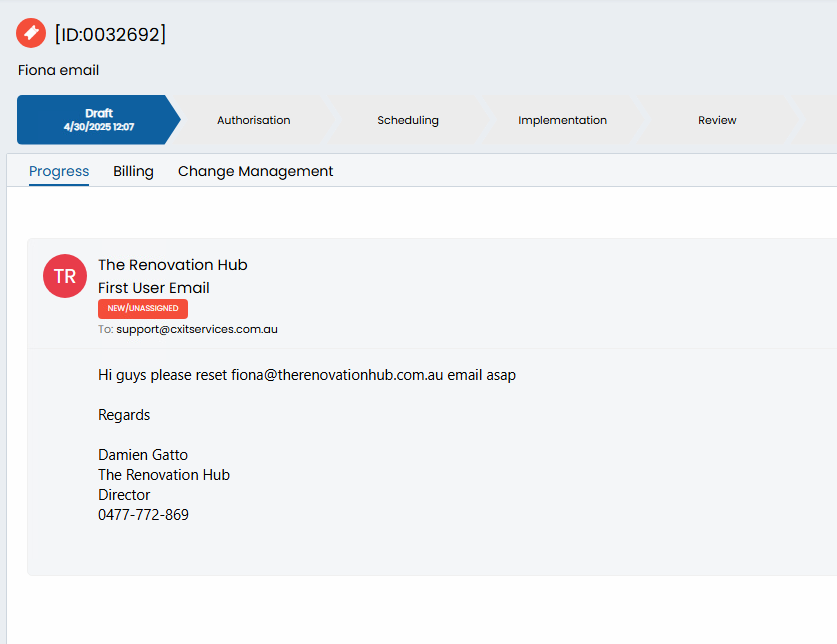
Task: Click the 'Regards' line in the email
Action: click(124, 415)
